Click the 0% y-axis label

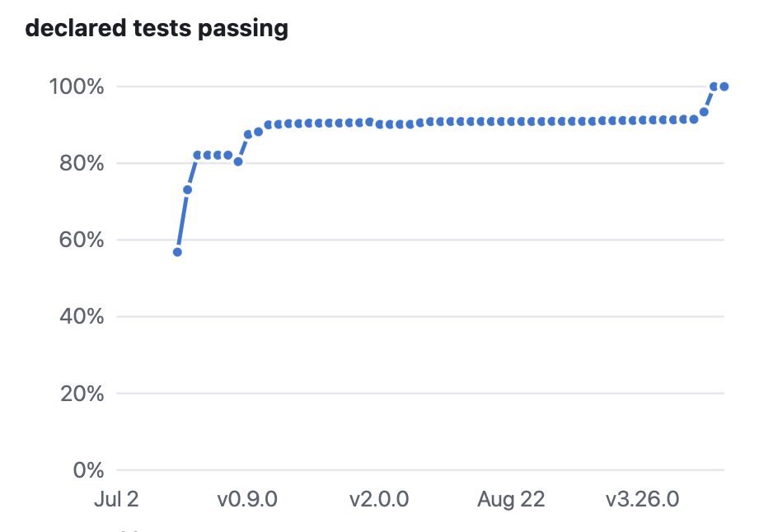(89, 470)
